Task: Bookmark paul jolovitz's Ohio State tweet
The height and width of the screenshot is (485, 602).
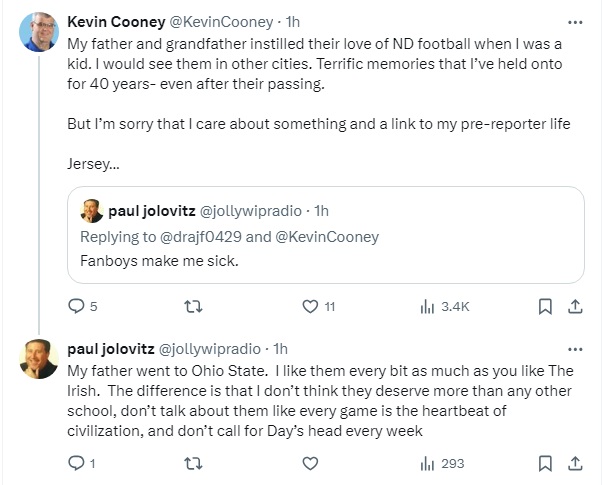Action: [x=546, y=463]
